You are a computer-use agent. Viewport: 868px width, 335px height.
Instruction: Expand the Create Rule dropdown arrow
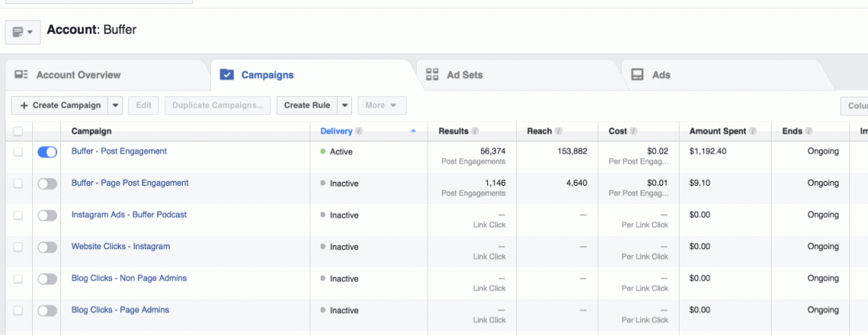click(344, 105)
